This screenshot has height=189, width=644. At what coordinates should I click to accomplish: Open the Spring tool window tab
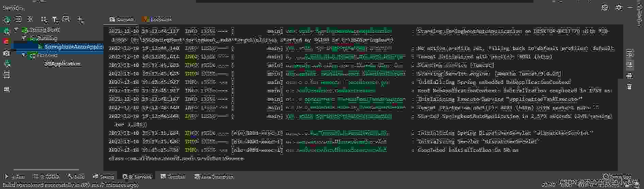tap(104, 177)
